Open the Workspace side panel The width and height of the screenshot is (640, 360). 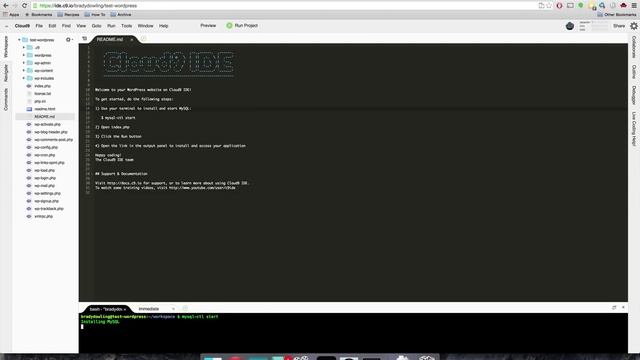pos(6,47)
